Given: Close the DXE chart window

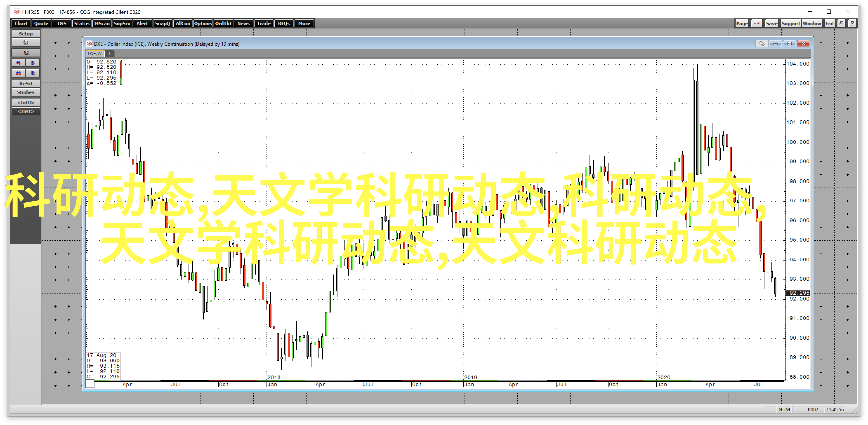Looking at the screenshot, I should (803, 44).
